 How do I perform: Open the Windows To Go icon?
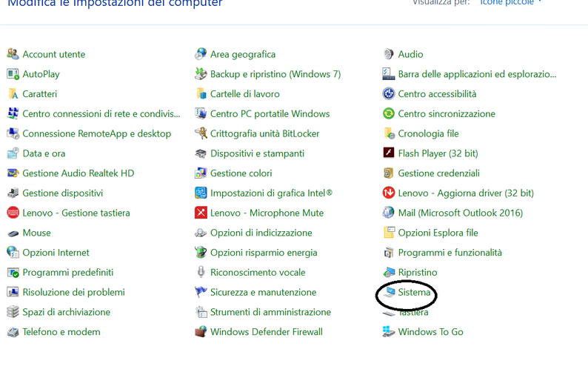point(389,332)
